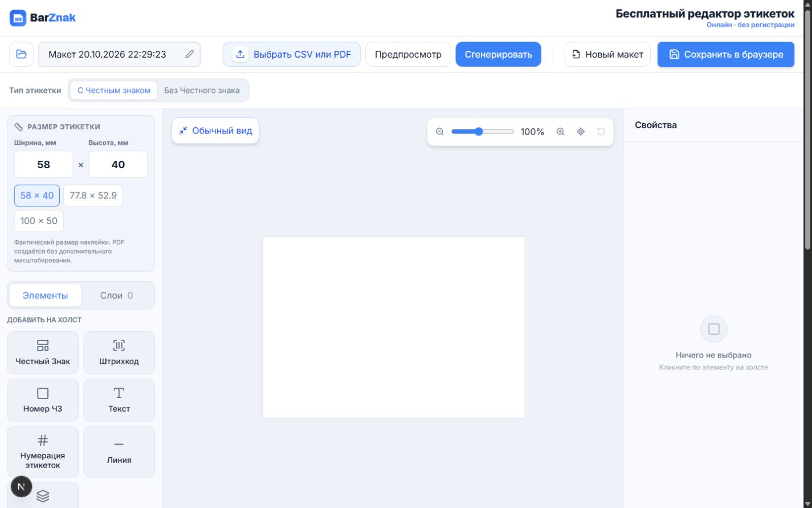
Task: Open Предпросмотр preview
Action: click(x=408, y=54)
